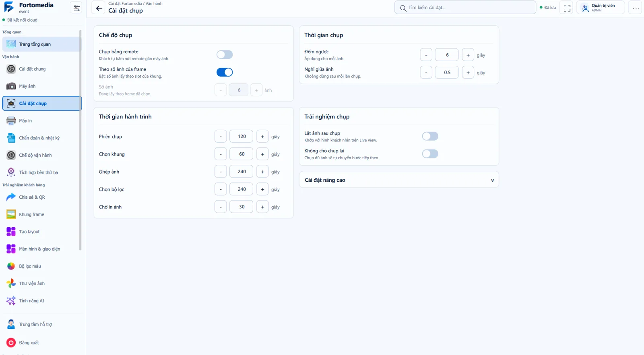Click the back arrow button
The width and height of the screenshot is (644, 355).
point(99,8)
